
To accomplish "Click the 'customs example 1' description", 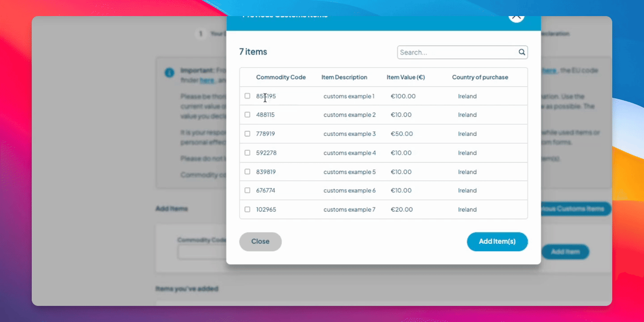I will tap(349, 96).
